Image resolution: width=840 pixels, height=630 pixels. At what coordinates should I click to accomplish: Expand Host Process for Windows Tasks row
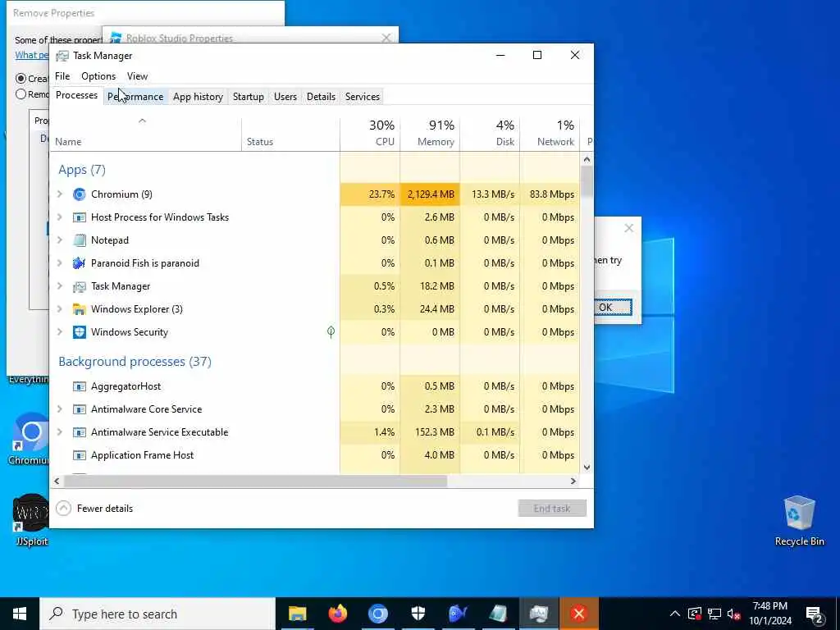click(x=60, y=217)
